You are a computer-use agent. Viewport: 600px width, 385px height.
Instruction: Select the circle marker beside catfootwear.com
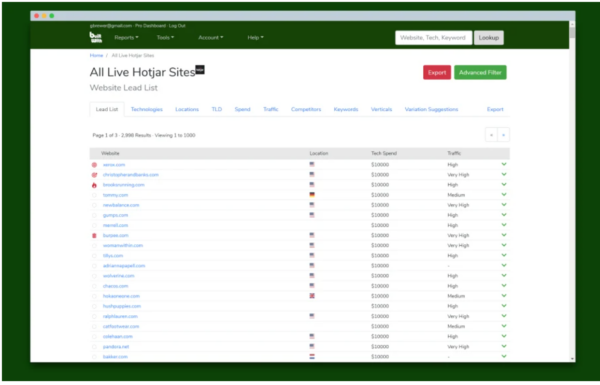[x=94, y=326]
